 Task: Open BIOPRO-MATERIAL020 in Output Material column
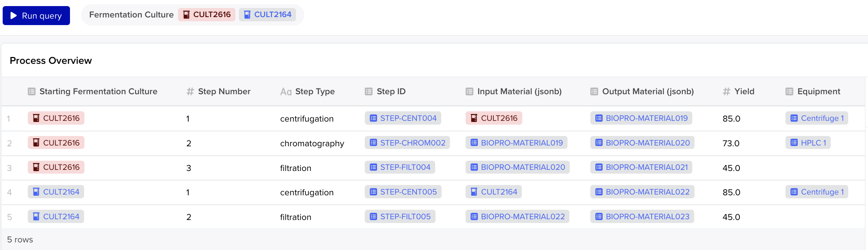pos(642,143)
